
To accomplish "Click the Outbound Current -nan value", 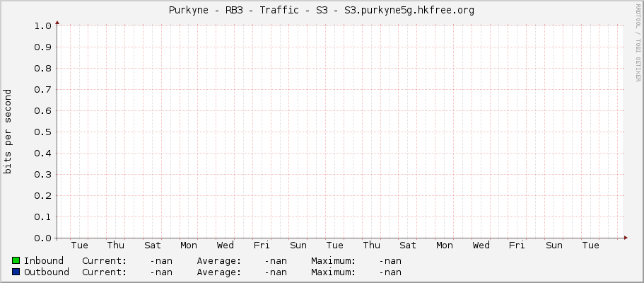I will click(x=161, y=272).
